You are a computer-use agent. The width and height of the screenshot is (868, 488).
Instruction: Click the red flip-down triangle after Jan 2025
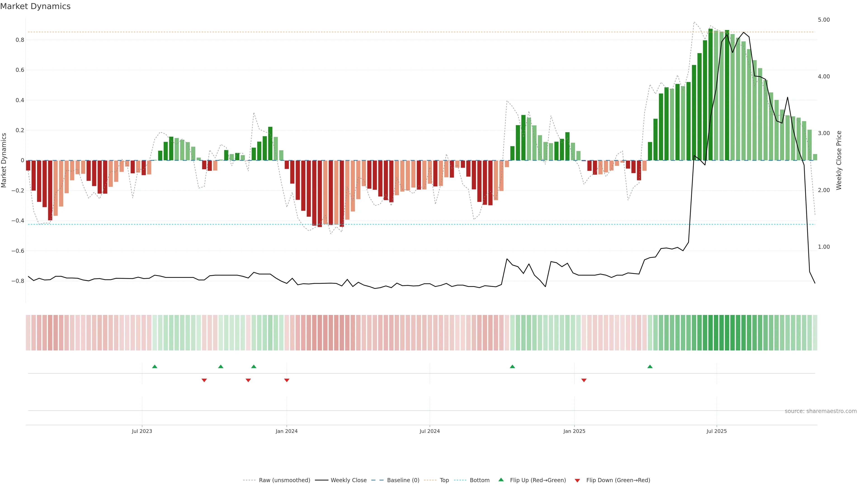coord(584,380)
